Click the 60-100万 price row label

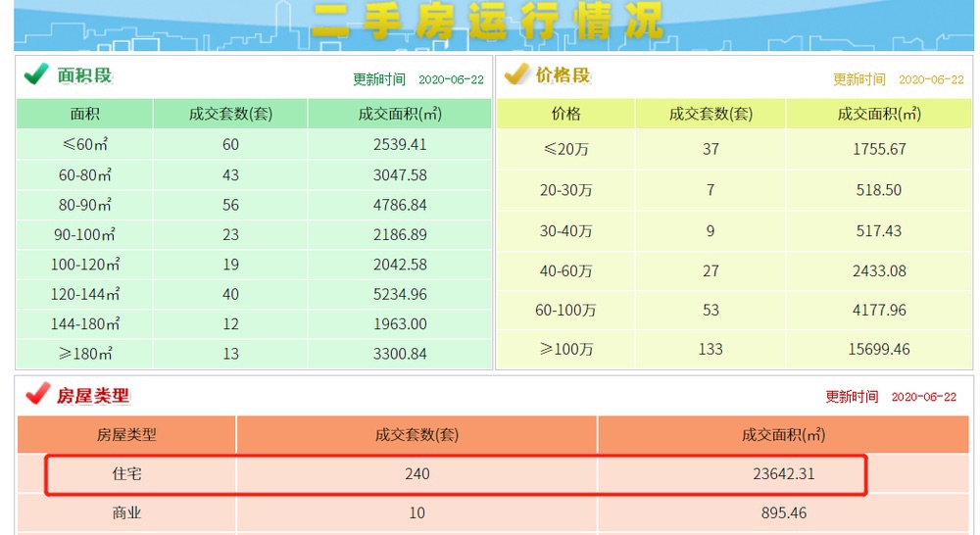pos(565,310)
